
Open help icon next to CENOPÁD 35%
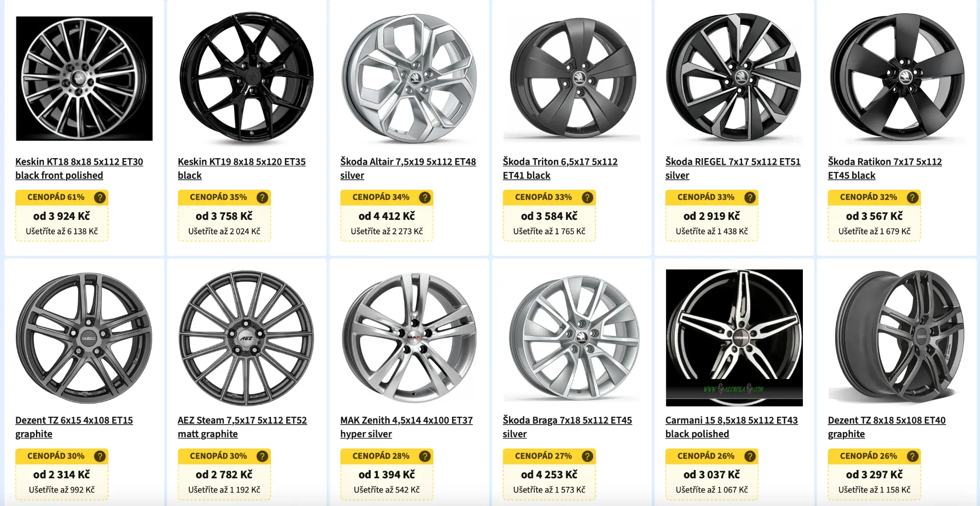pos(262,197)
